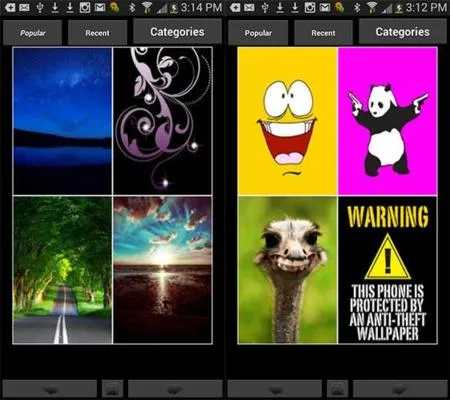This screenshot has width=450, height=400.
Task: Tap arrow button below the sunset wallpaper
Action: point(175,389)
